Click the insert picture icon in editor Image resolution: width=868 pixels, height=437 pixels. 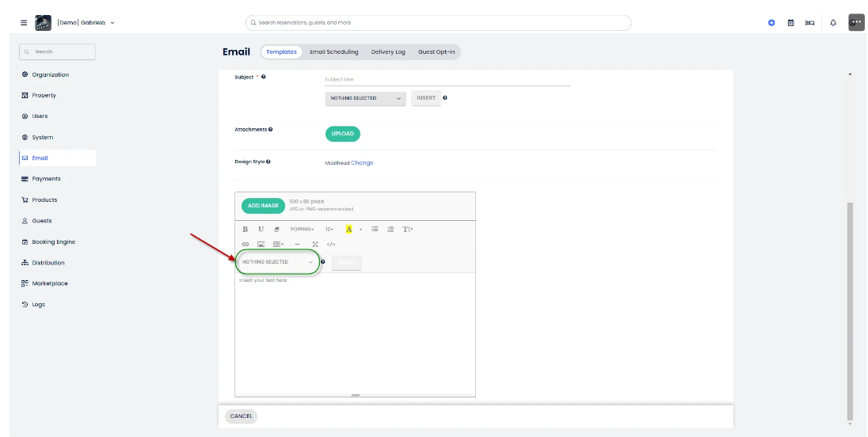click(261, 245)
